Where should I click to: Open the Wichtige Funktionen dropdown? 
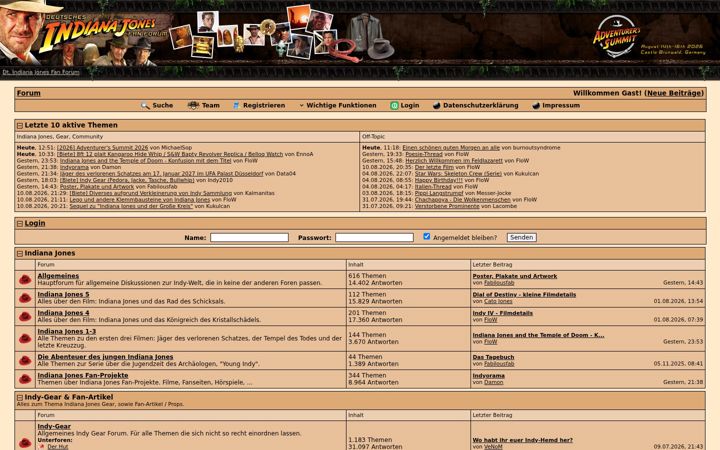[x=338, y=106]
